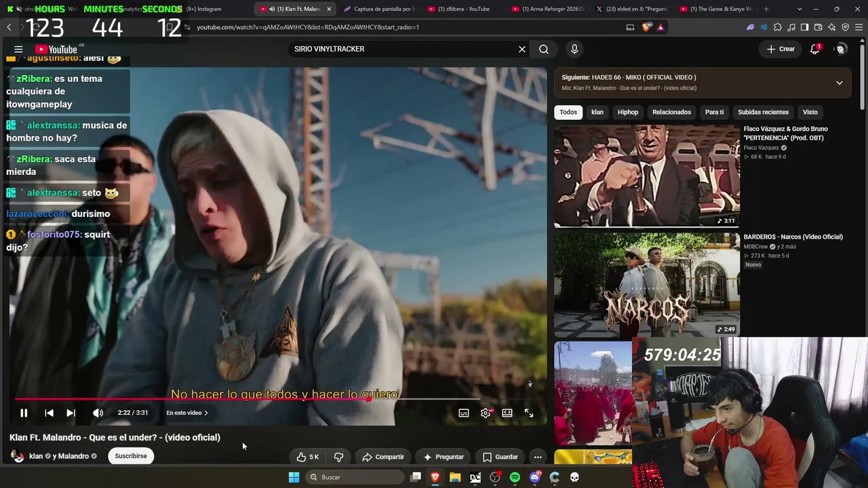Image resolution: width=868 pixels, height=488 pixels.
Task: Open the klan channel avatar
Action: 18,456
